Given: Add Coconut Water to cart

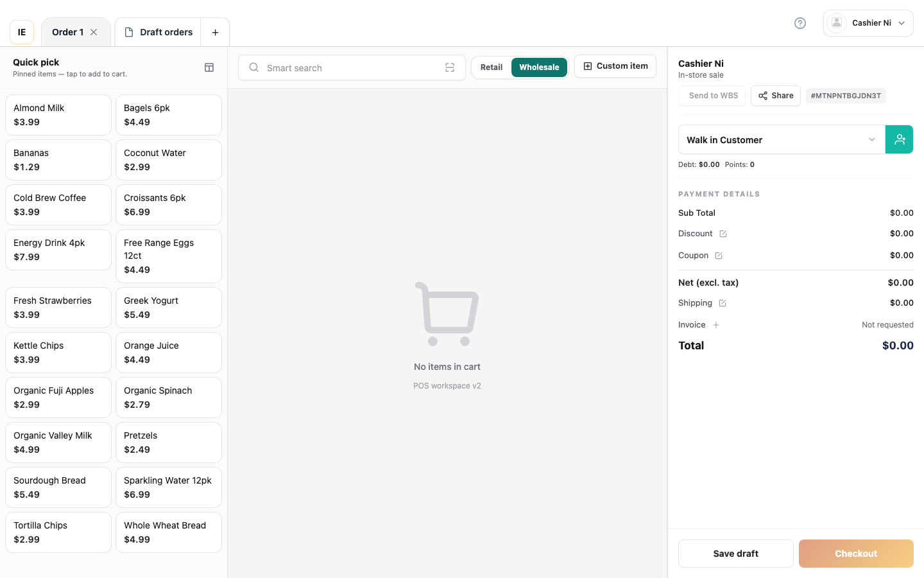Looking at the screenshot, I should 169,160.
